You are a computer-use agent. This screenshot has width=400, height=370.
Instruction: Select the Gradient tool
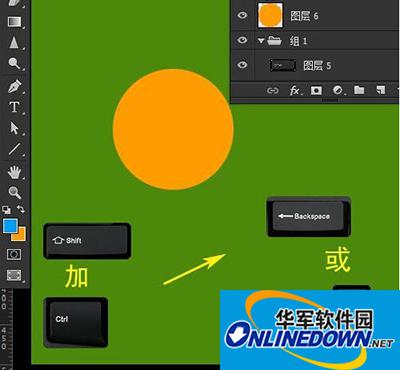click(14, 22)
